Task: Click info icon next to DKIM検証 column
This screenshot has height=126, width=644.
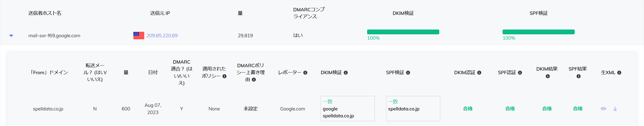Action: pos(346,73)
